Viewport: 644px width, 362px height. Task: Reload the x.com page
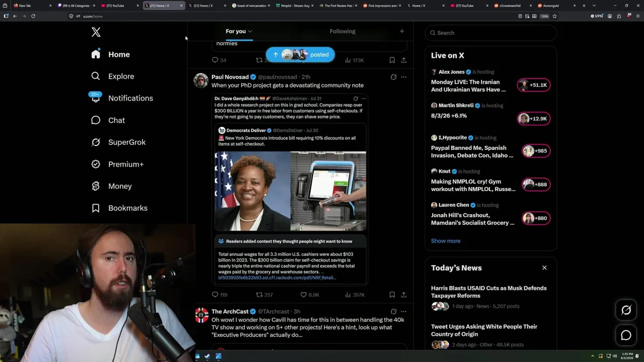point(33,16)
